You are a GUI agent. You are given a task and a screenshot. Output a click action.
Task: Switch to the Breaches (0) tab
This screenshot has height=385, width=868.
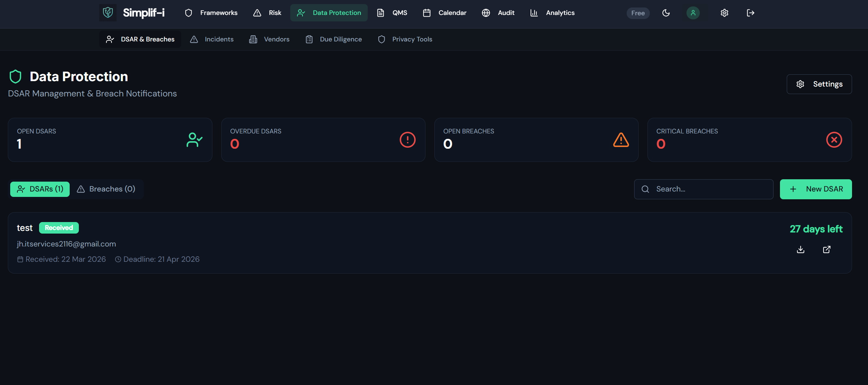106,189
